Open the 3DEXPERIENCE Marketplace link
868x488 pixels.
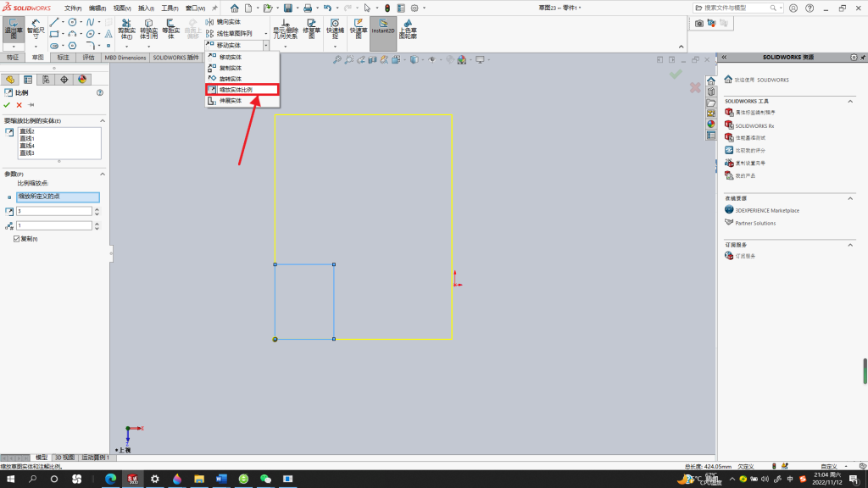click(766, 210)
